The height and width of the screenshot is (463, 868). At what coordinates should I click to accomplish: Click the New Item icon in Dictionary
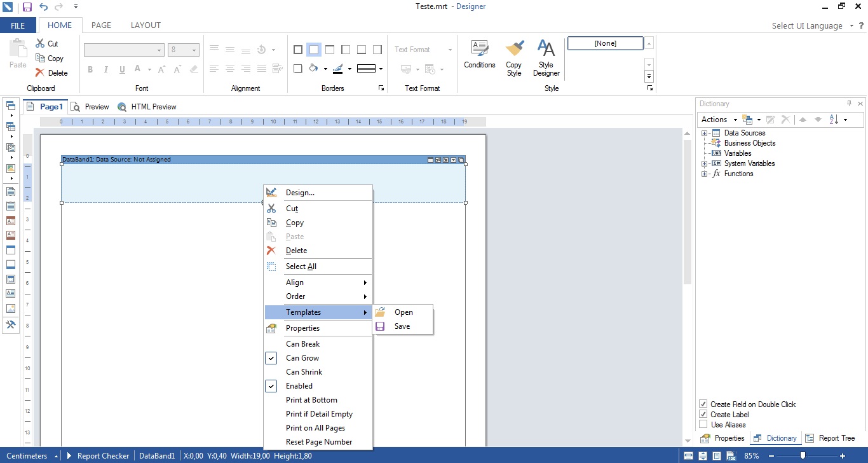point(749,120)
